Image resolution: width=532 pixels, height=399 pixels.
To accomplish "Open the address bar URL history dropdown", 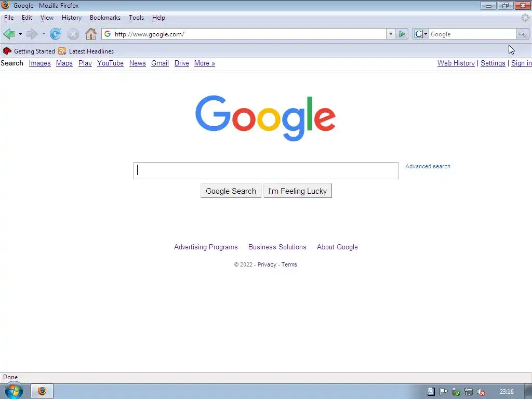I will point(391,34).
